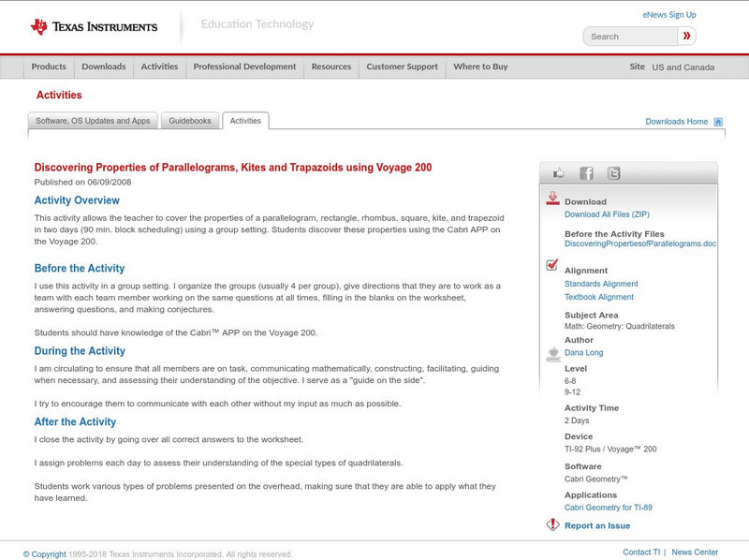Open the Textbook Alignment link
Screen dimensions: 749x560
tap(599, 297)
